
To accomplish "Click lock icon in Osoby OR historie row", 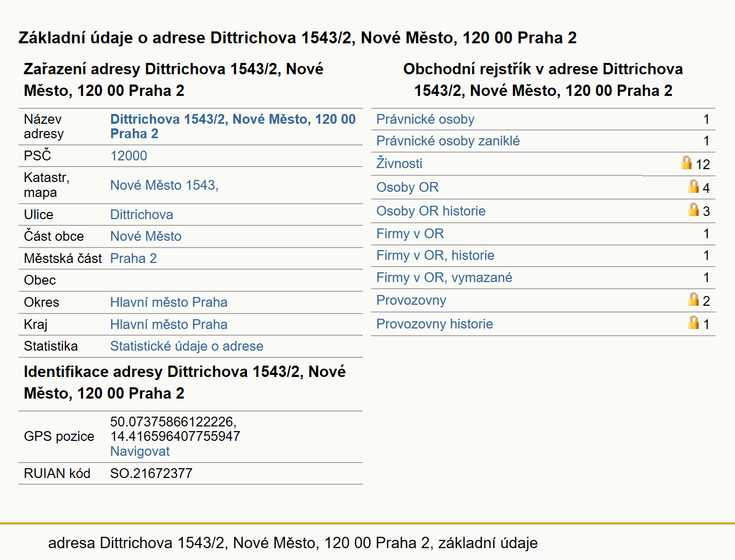I will [694, 209].
